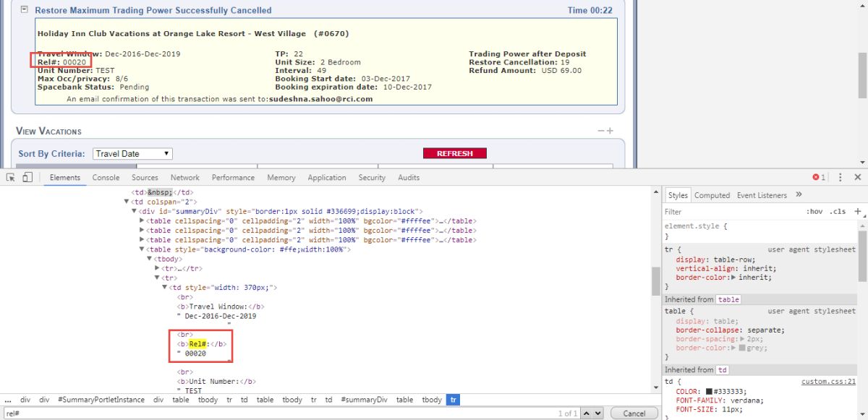The height and width of the screenshot is (420, 868).
Task: Go to next search result arrow
Action: pyautogui.click(x=597, y=413)
